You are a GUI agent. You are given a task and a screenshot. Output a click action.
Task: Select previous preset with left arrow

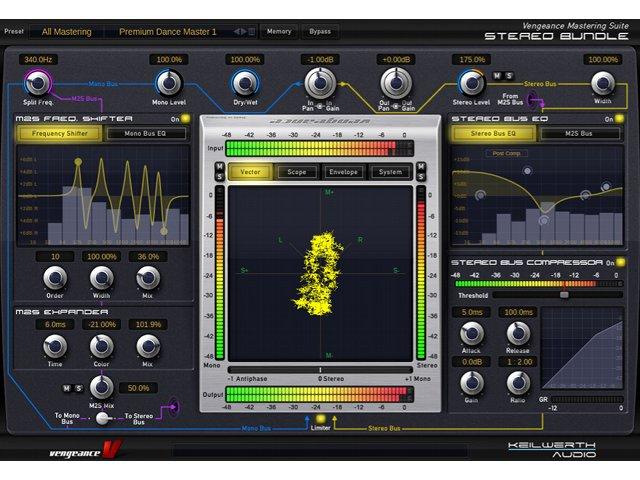[236, 31]
